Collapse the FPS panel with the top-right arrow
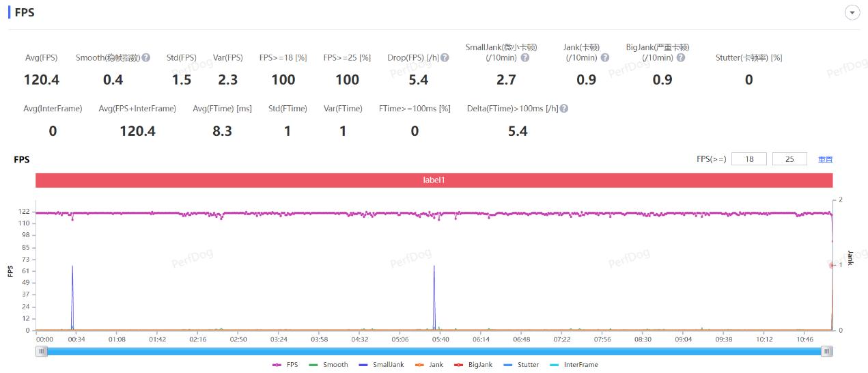 (x=852, y=12)
